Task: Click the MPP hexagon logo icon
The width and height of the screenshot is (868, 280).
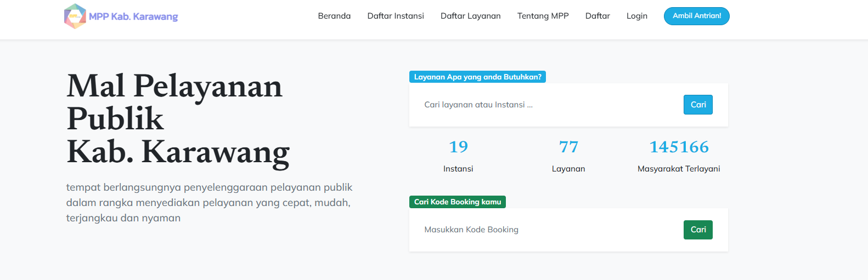Action: (75, 16)
